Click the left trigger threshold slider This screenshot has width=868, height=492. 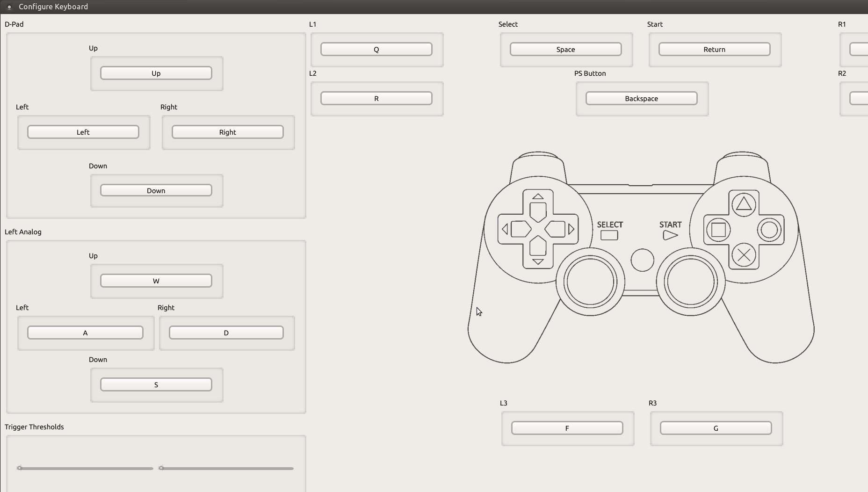click(85, 468)
